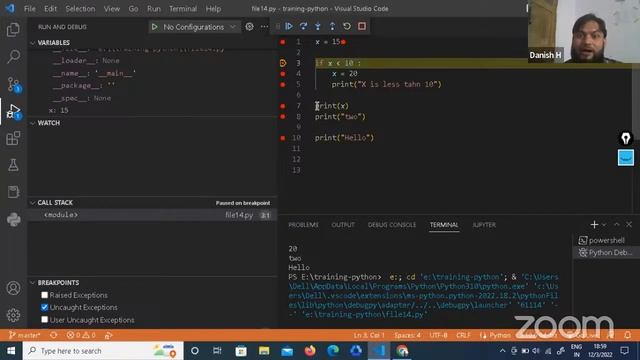Open the Python icon in activity bar
The width and height of the screenshot is (640, 360).
(13, 220)
